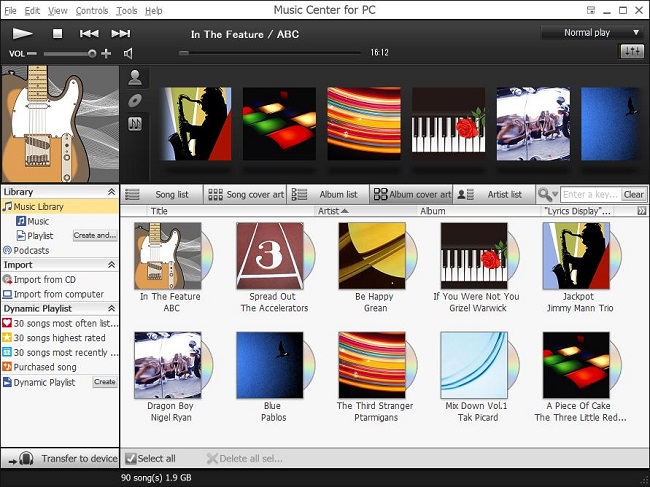
Task: Open Podcasts in the sidebar
Action: 26,250
